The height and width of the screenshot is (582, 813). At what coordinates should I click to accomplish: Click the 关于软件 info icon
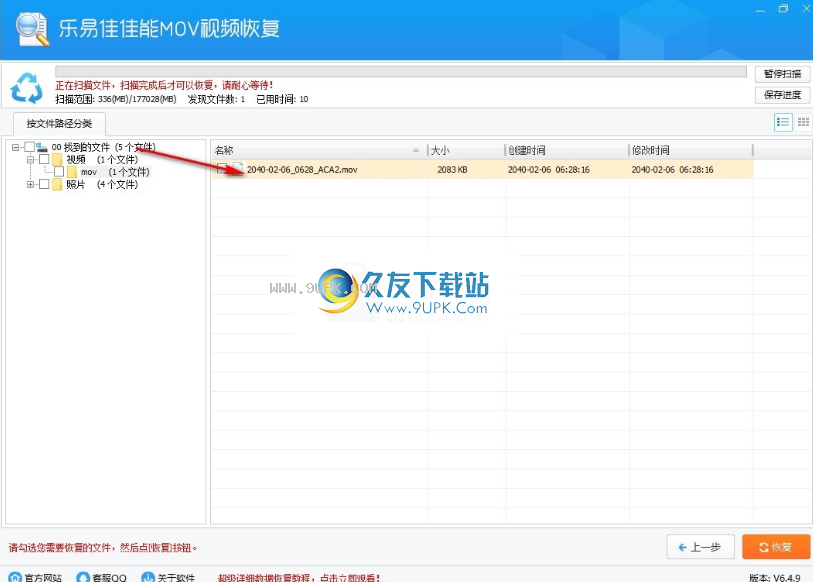(x=148, y=577)
